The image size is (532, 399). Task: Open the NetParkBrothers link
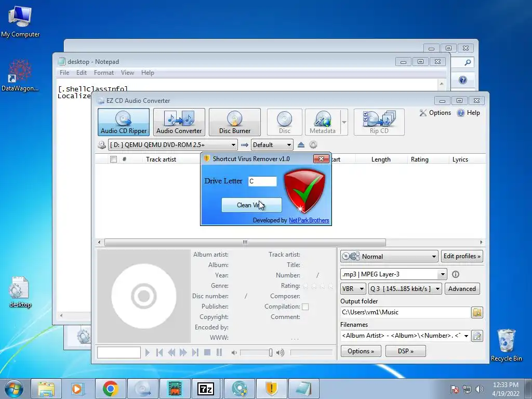[309, 220]
